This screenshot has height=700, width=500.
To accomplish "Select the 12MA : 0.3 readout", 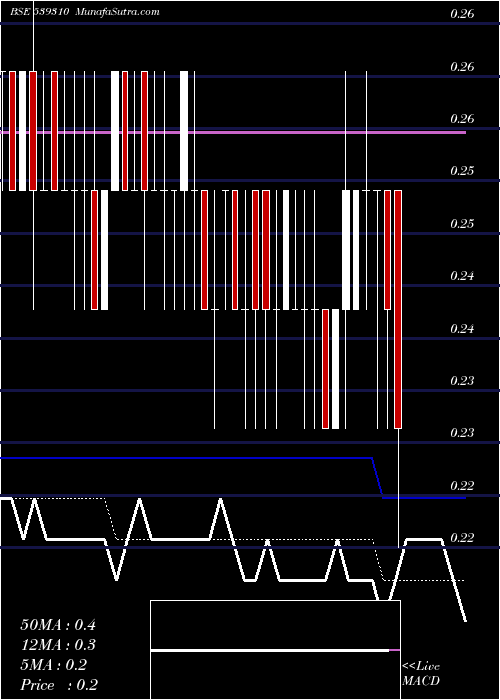I will coord(58,645).
